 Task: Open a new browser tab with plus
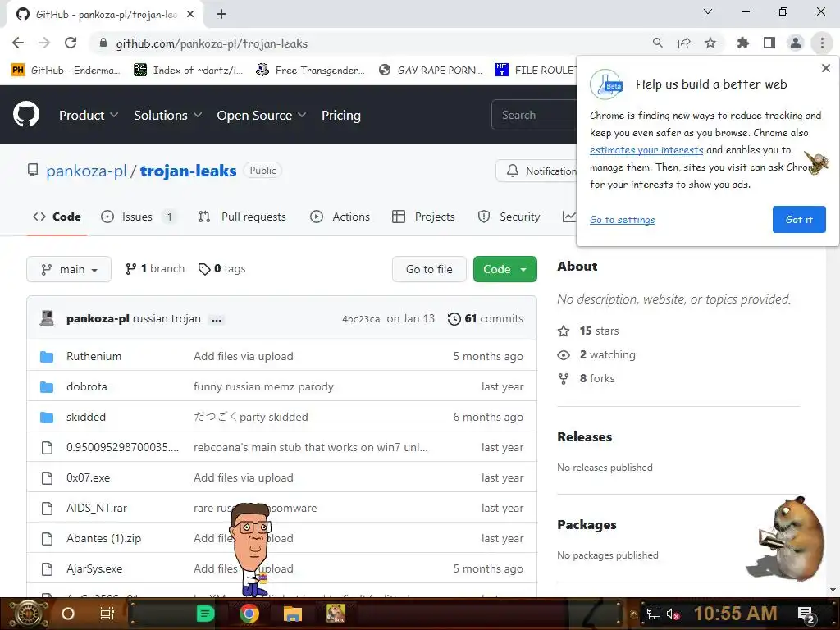[x=221, y=14]
